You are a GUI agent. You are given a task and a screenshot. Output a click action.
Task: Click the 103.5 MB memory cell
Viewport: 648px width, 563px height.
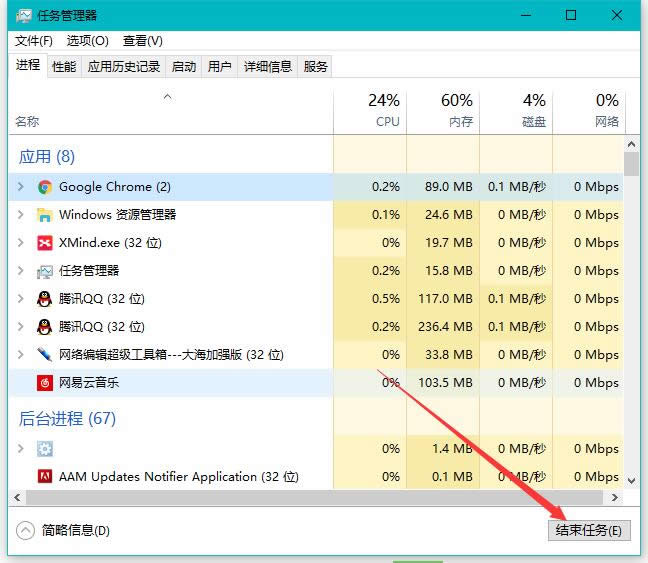(445, 383)
